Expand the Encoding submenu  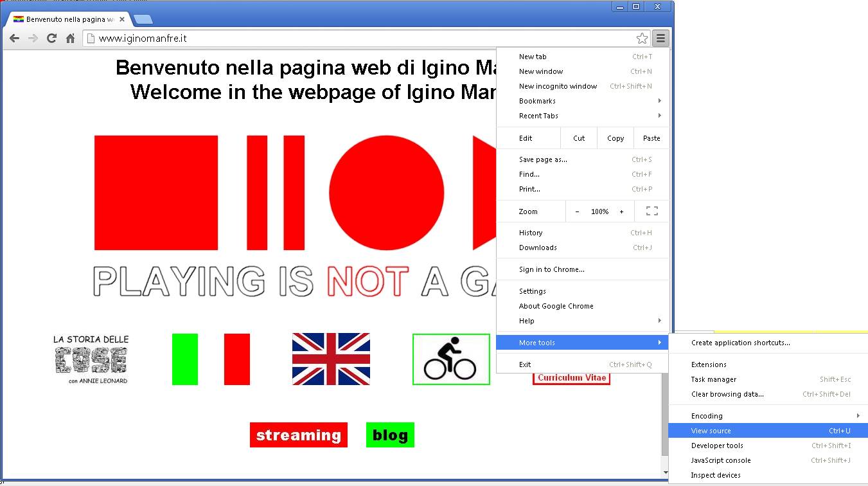[768, 416]
